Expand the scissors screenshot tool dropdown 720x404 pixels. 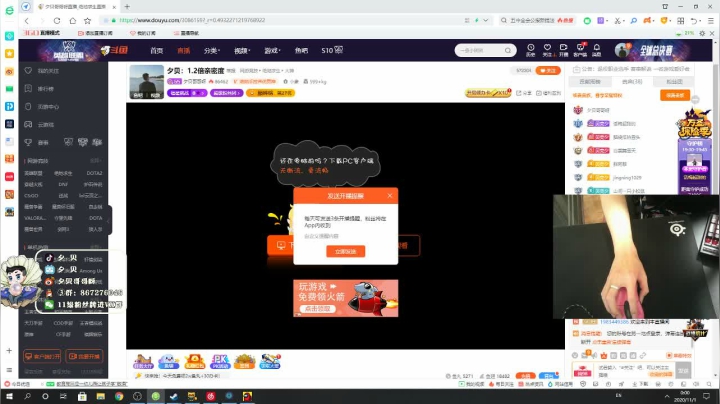coord(624,21)
